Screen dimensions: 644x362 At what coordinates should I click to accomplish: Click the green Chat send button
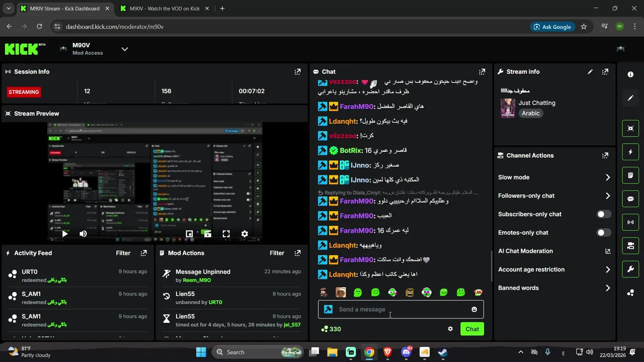tap(472, 329)
